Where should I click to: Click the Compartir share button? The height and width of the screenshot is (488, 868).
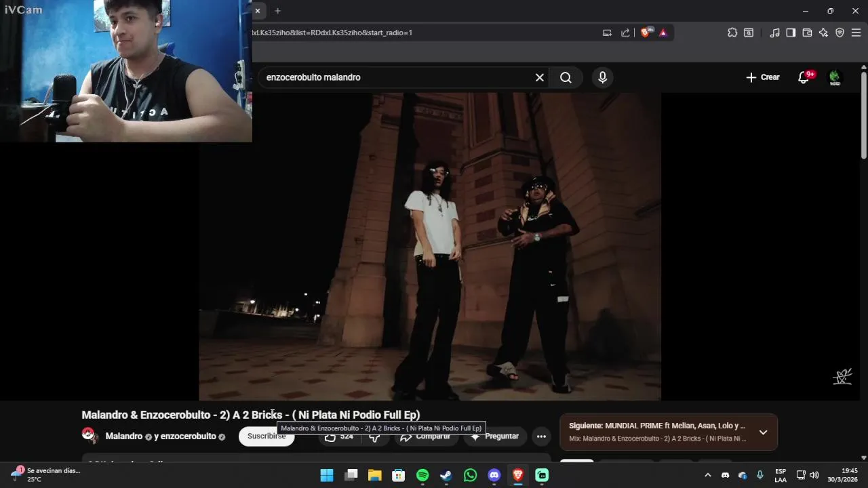pos(425,436)
